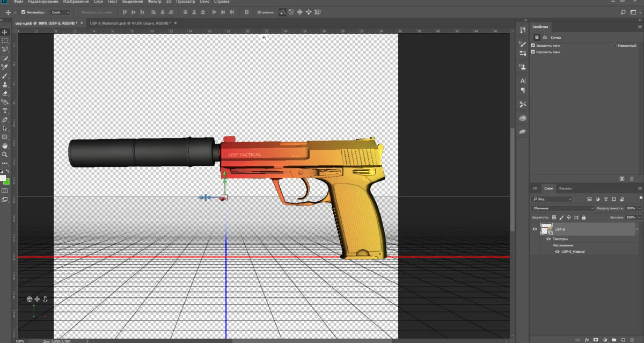Lock all layer attributes padlock
The height and width of the screenshot is (343, 644).
(x=583, y=217)
